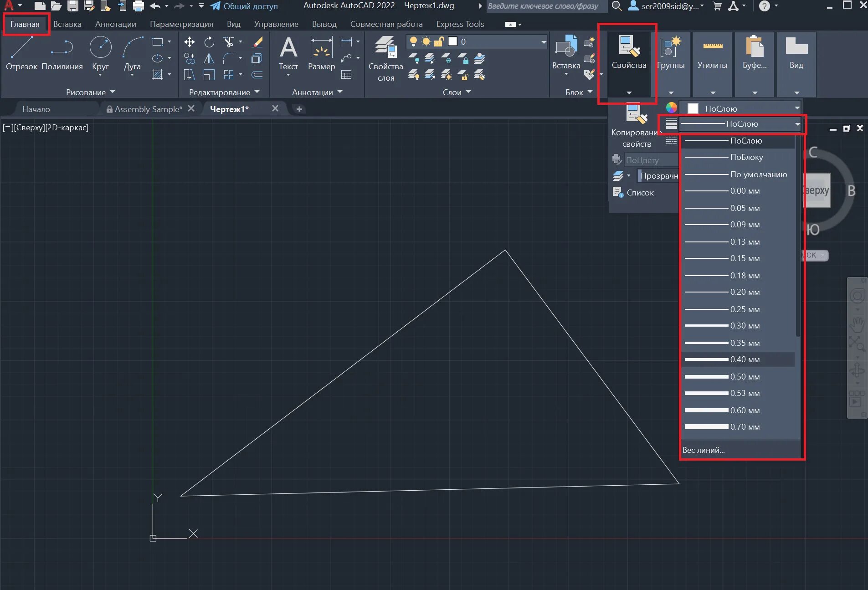This screenshot has width=868, height=590.
Task: Click the layer color white swatch
Action: pyautogui.click(x=452, y=42)
